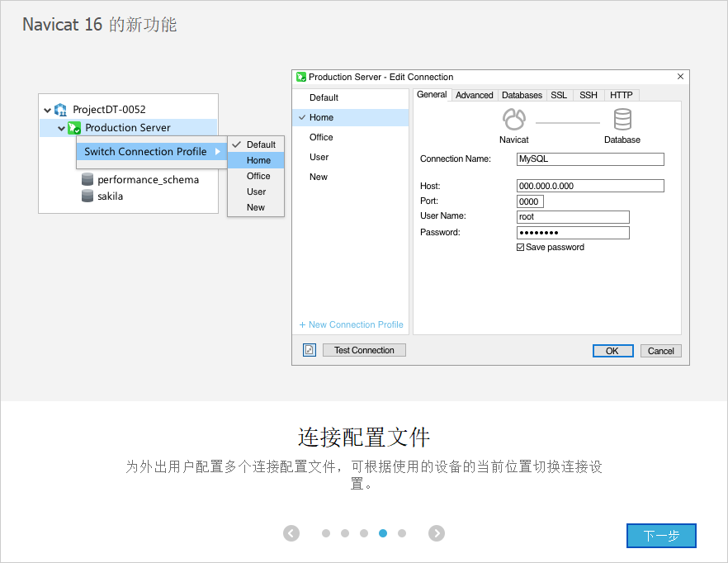728x563 pixels.
Task: Select Office profile in dialog list
Action: click(351, 138)
